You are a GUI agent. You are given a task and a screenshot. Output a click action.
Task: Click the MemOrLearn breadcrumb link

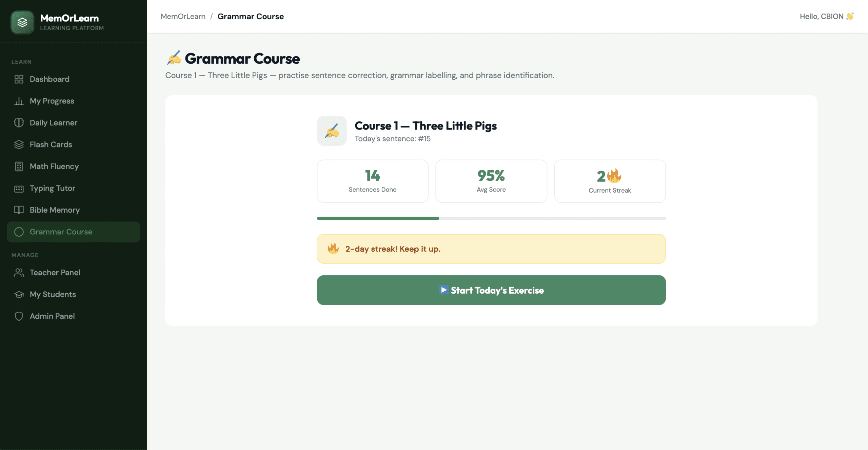click(x=183, y=16)
